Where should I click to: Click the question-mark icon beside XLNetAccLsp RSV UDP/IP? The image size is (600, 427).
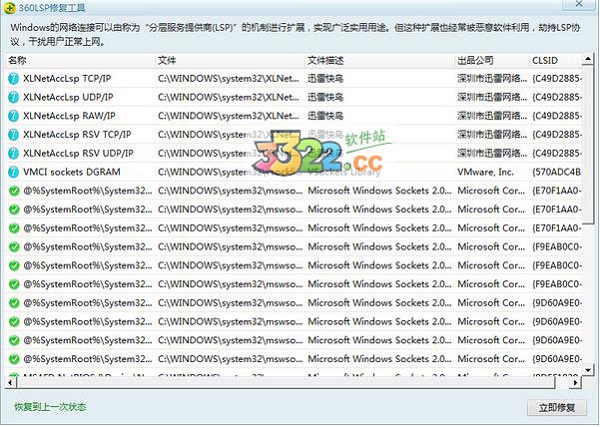coord(13,153)
